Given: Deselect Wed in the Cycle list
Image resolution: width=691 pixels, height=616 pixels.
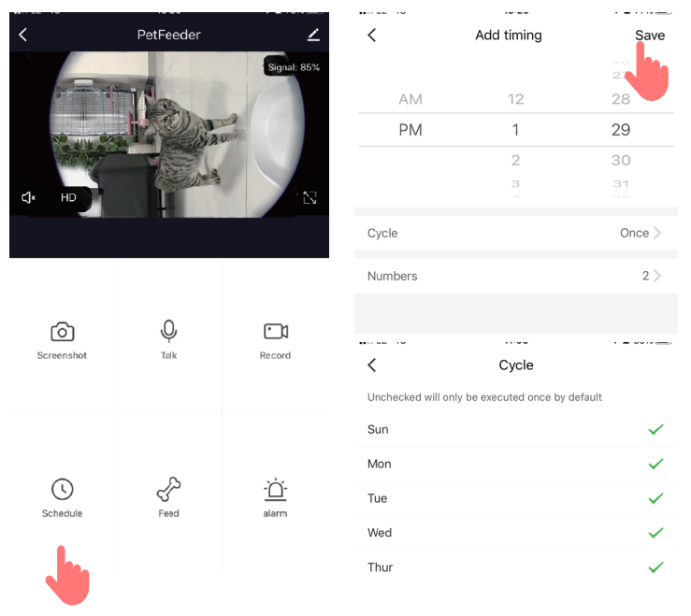Looking at the screenshot, I should [655, 533].
